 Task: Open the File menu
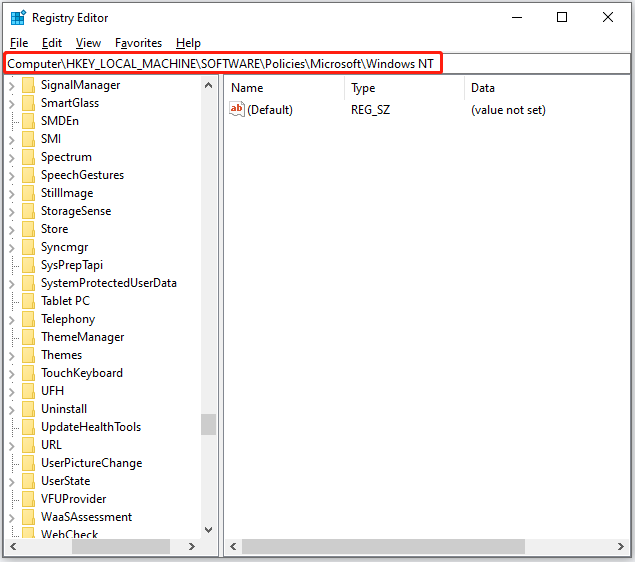[x=19, y=43]
